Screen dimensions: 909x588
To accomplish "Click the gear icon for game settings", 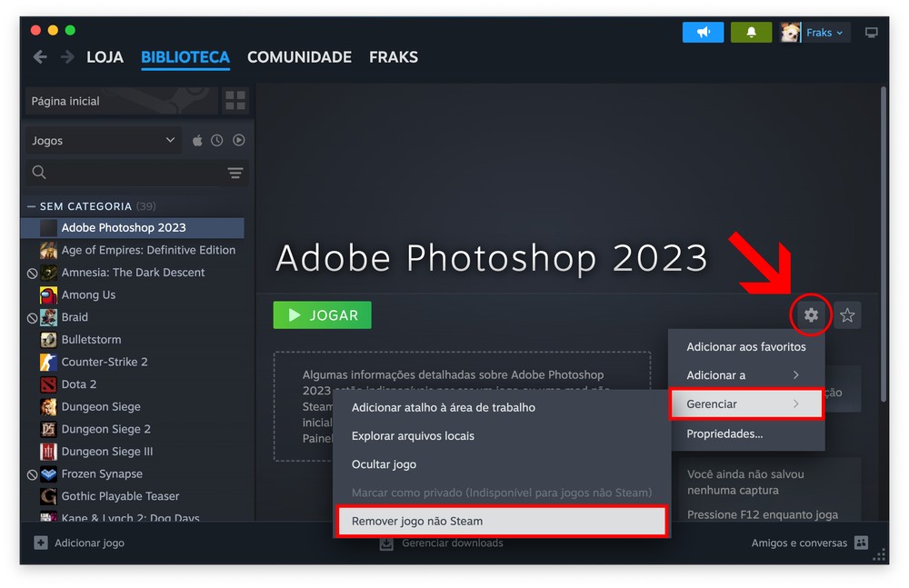I will coord(811,315).
